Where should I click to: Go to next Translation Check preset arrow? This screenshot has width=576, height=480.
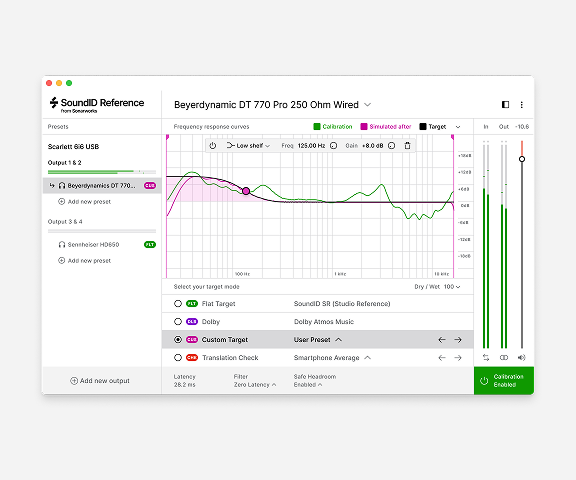[458, 358]
